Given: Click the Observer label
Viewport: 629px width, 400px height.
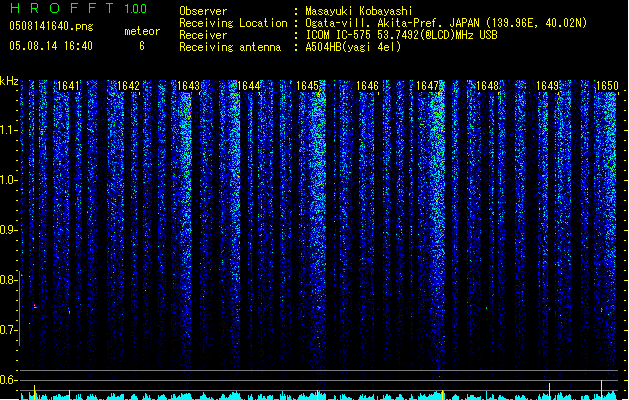Looking at the screenshot, I should [x=203, y=11].
